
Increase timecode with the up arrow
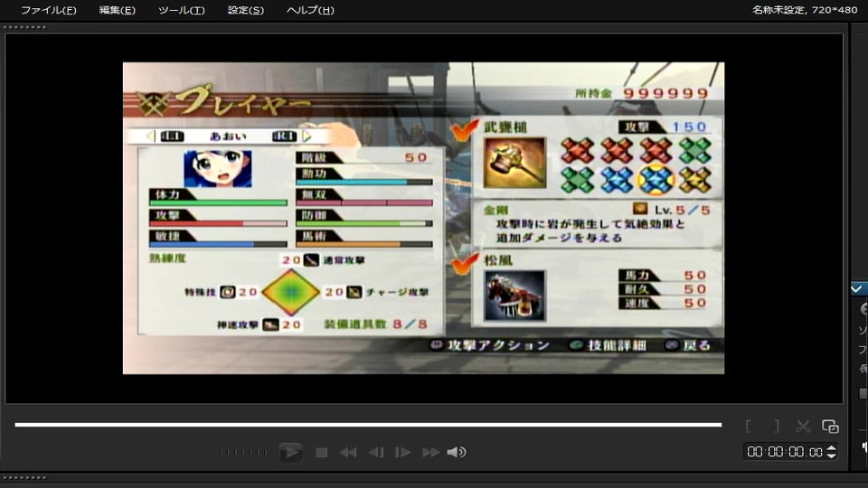[x=832, y=448]
